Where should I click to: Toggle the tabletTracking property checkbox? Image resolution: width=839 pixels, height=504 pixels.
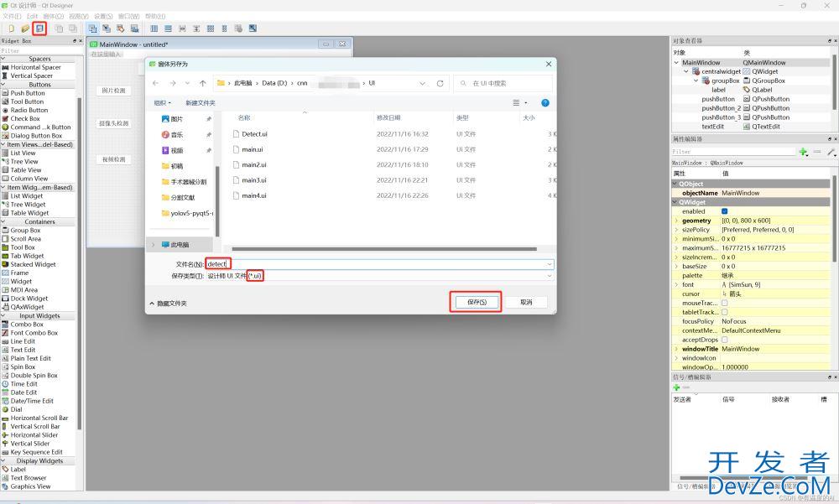tap(725, 312)
